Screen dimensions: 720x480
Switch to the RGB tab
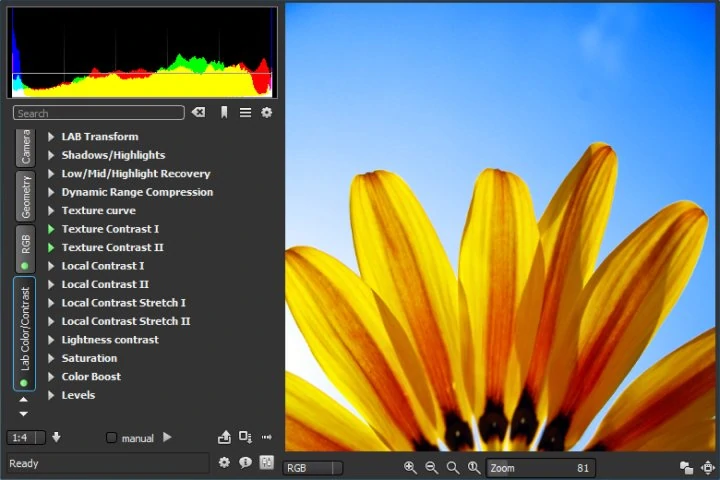(x=25, y=249)
